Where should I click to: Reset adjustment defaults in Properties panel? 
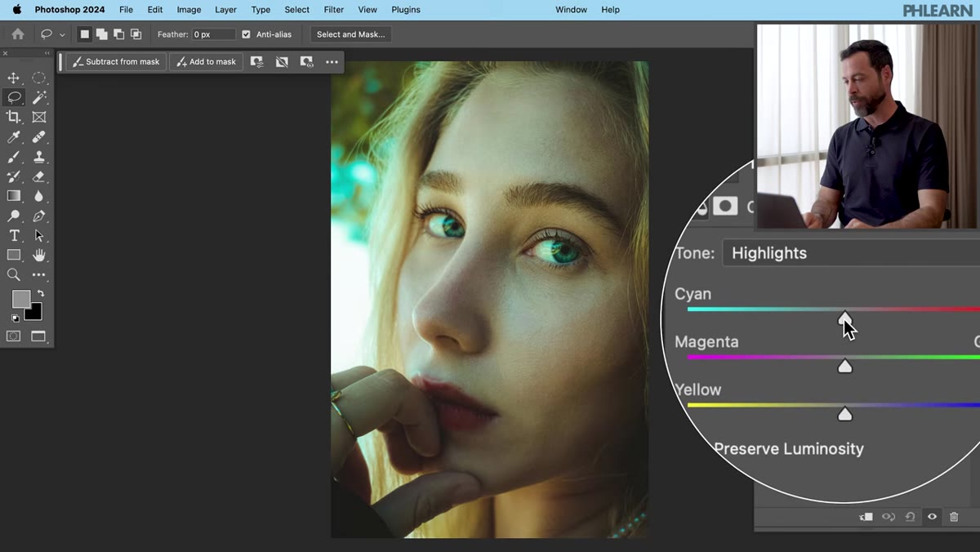(x=910, y=517)
